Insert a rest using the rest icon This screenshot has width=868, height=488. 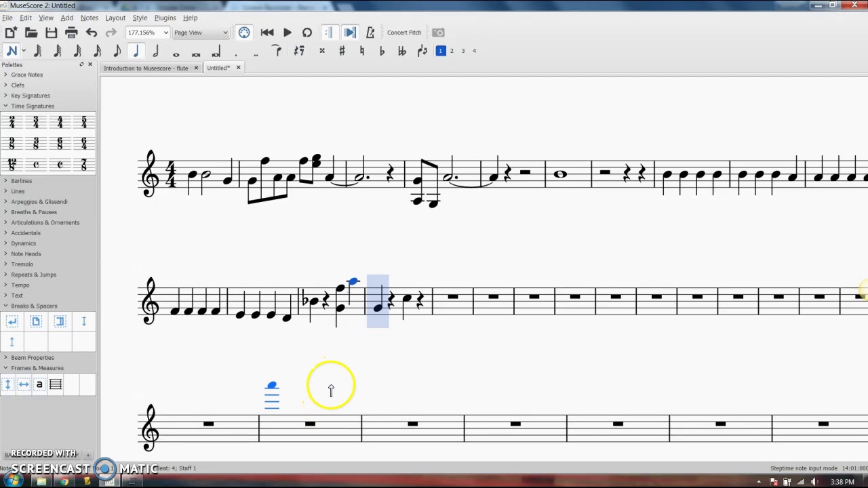click(x=299, y=51)
